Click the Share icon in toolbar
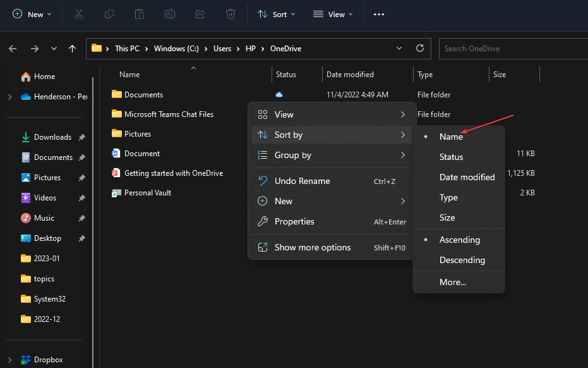The image size is (588, 368). [x=200, y=14]
